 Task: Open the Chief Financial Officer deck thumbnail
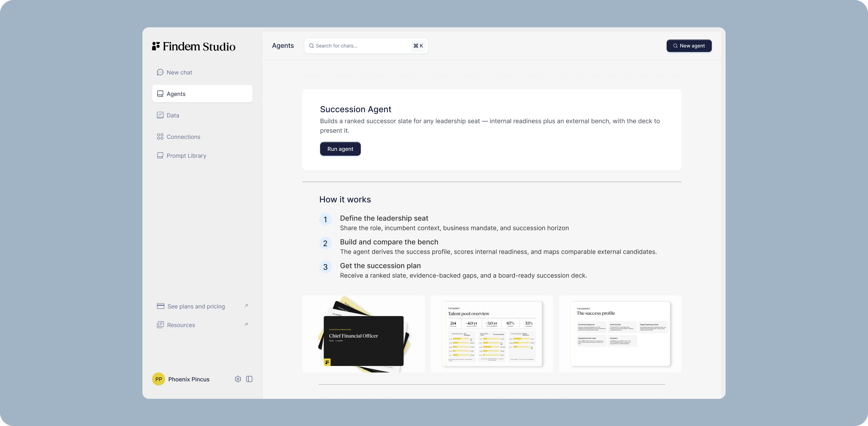click(363, 334)
